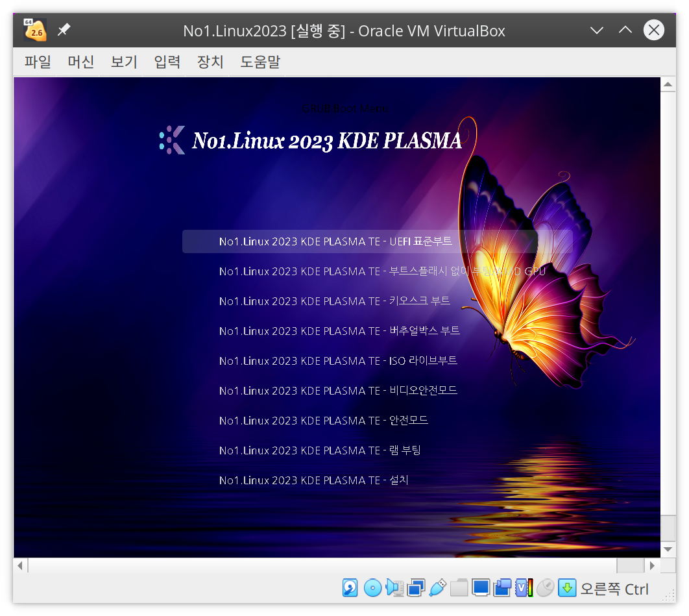Open the 파일 menu
This screenshot has width=689, height=616.
coord(38,62)
